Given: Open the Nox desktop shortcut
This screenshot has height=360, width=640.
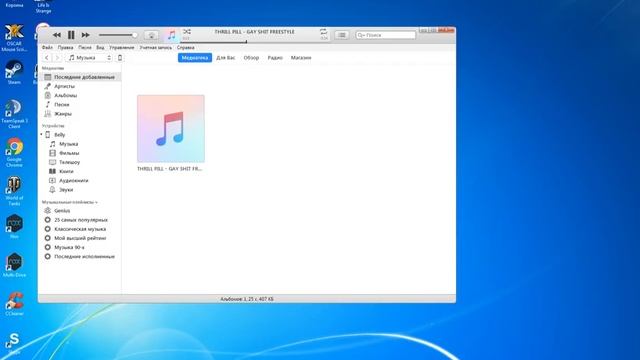Looking at the screenshot, I should [14, 226].
